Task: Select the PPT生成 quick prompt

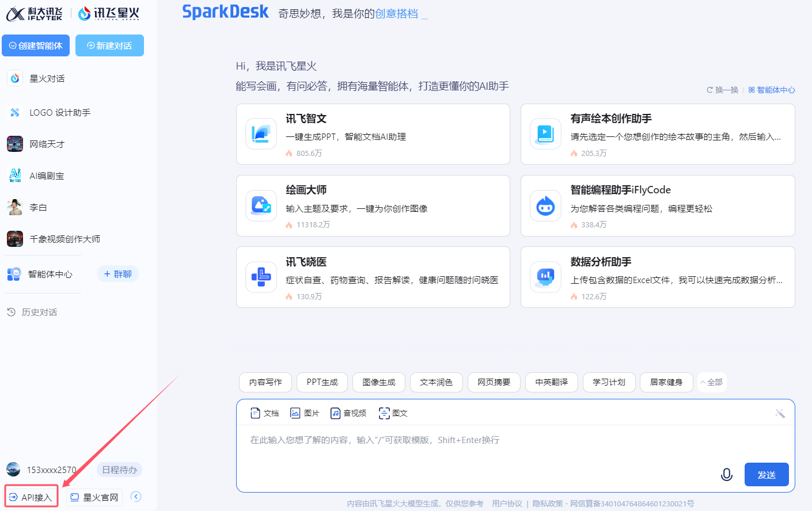Action: point(322,382)
